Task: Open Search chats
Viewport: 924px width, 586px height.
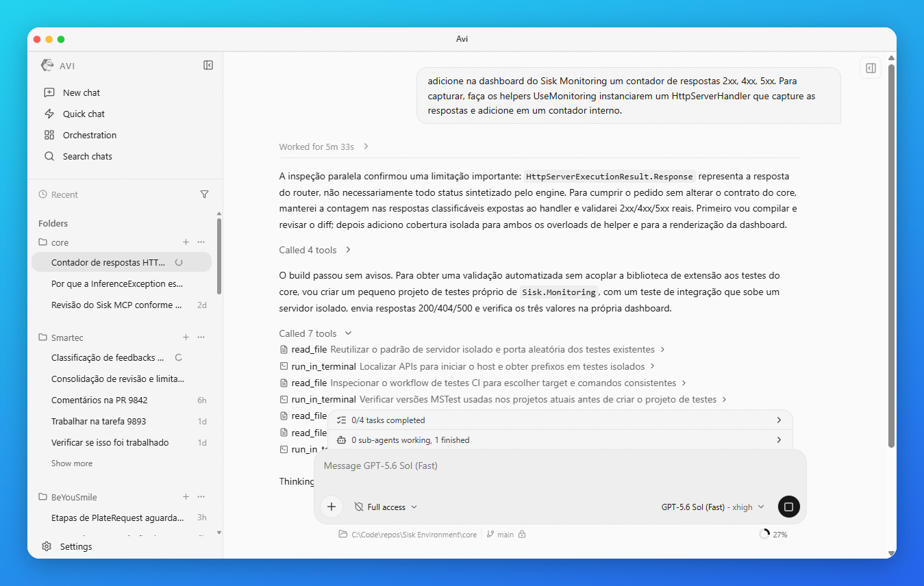Action: pos(88,156)
